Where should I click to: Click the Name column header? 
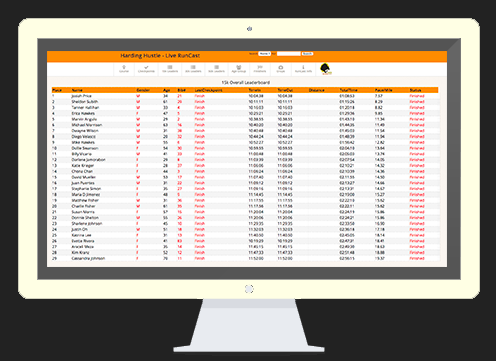[77, 90]
